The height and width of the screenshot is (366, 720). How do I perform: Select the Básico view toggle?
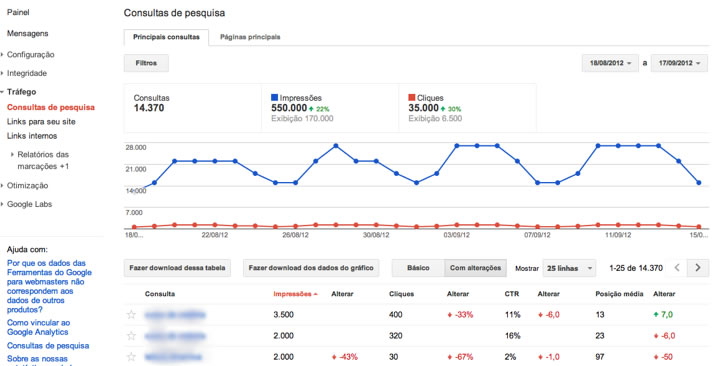pyautogui.click(x=418, y=268)
